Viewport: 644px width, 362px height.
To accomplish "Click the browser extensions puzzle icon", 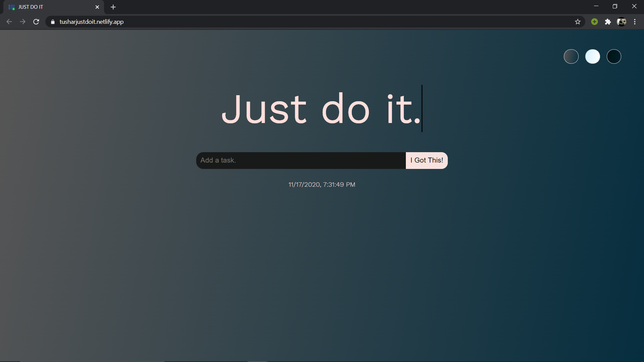I will pos(608,22).
